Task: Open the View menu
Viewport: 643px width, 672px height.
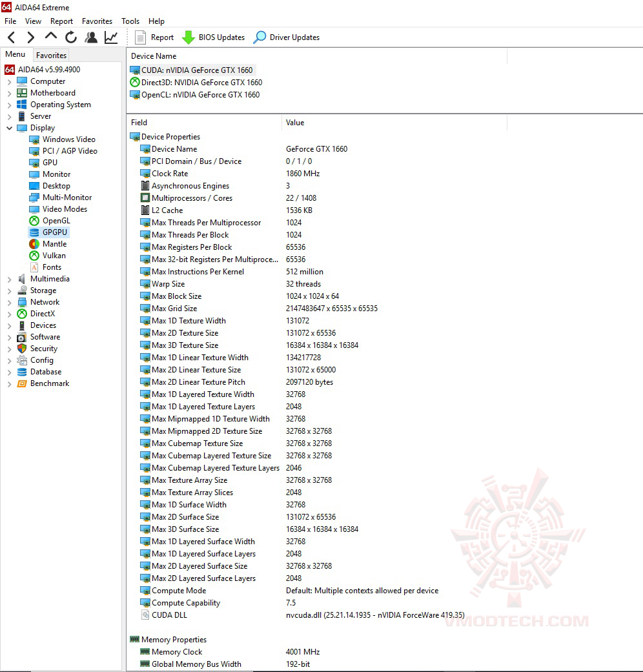Action: [x=33, y=21]
